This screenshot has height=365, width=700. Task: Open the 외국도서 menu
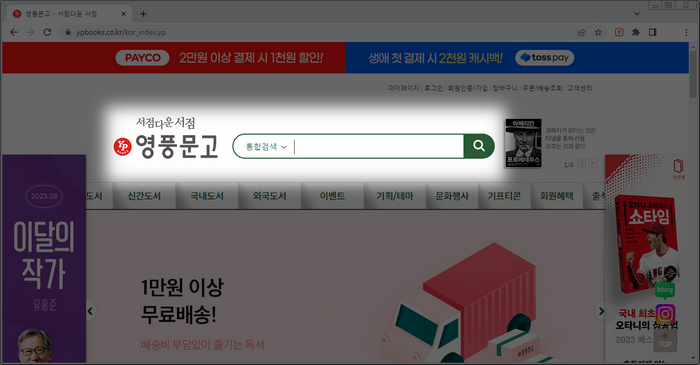(x=269, y=196)
